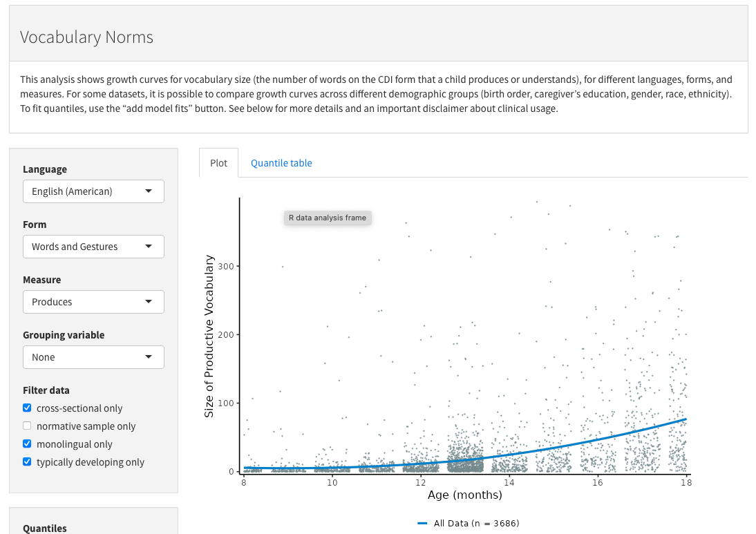Click the R data analysis frame tooltip
This screenshot has width=756, height=534.
click(328, 218)
